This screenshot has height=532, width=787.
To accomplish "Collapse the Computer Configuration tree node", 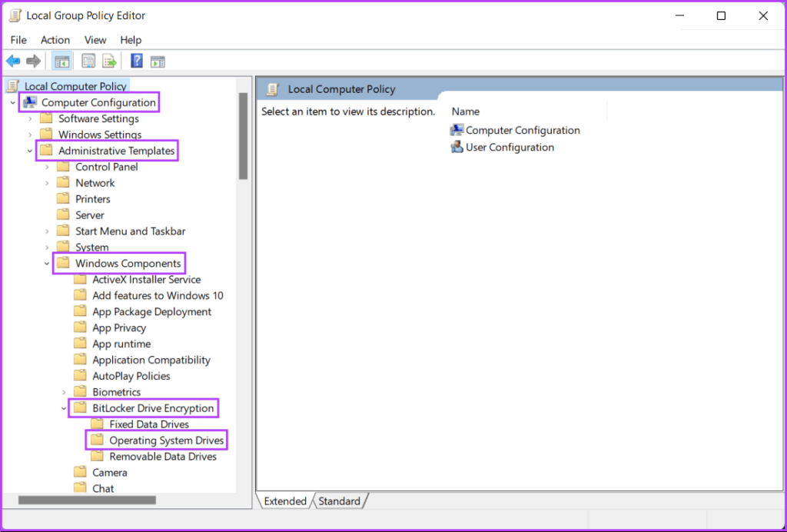I will 13,103.
